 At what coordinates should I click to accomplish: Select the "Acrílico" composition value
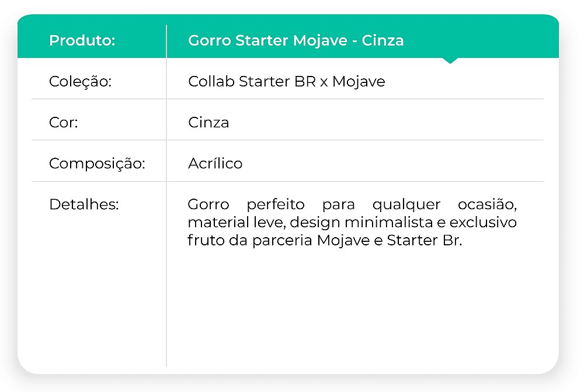pos(215,164)
